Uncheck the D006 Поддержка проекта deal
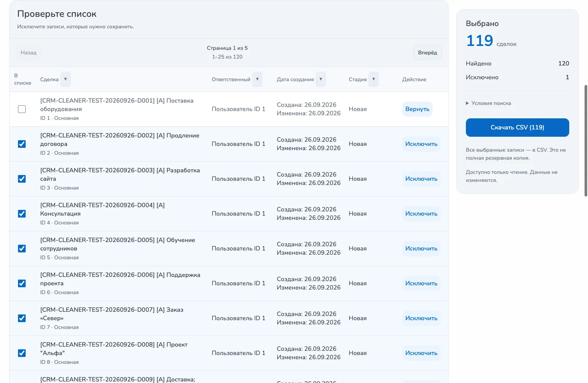 pos(22,283)
